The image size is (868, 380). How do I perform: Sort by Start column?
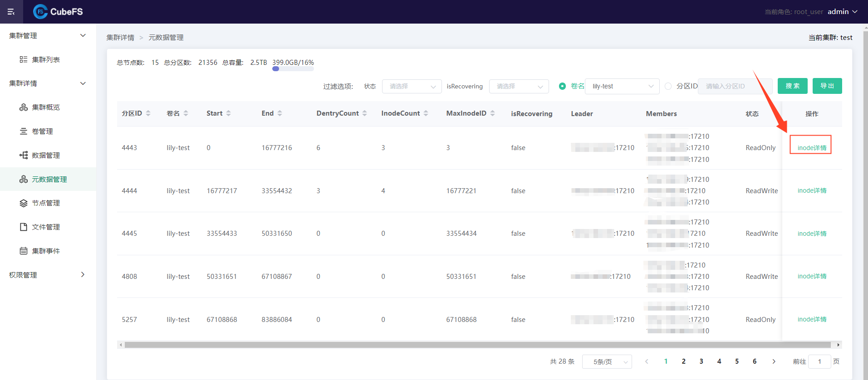coord(228,113)
